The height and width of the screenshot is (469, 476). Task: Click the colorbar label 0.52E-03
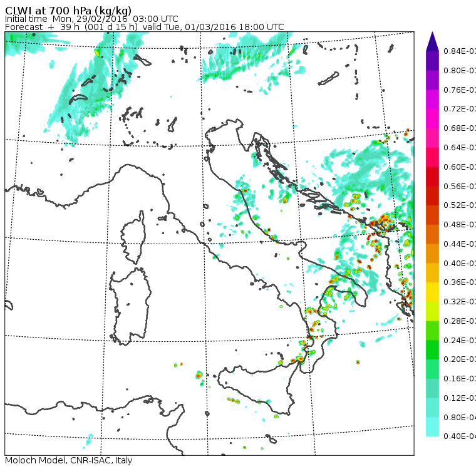click(460, 205)
